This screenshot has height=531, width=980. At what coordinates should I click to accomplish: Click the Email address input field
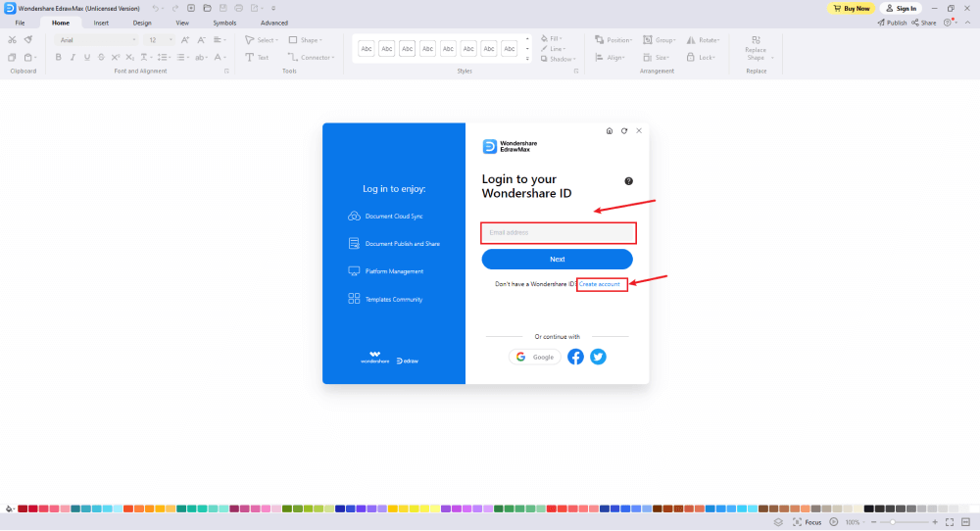click(559, 233)
